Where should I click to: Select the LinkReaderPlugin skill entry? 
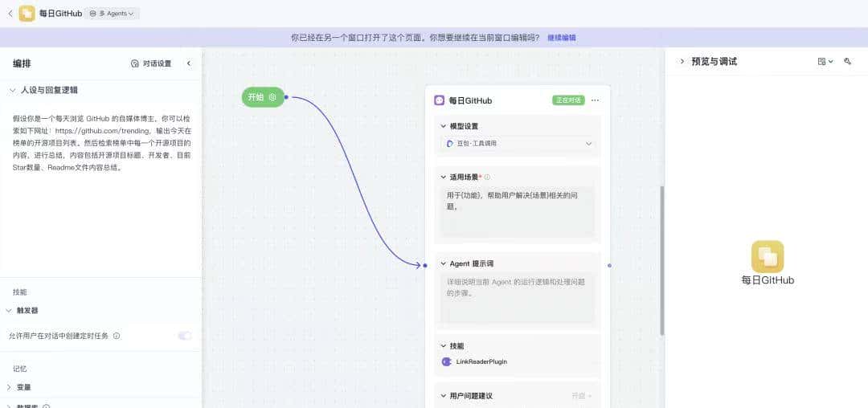coord(519,361)
